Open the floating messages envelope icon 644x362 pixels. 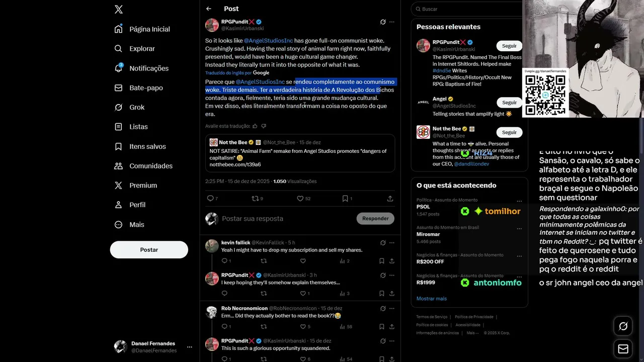point(623,349)
